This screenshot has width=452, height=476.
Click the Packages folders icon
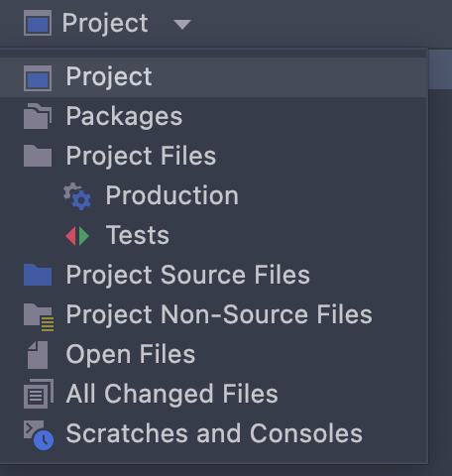[38, 116]
